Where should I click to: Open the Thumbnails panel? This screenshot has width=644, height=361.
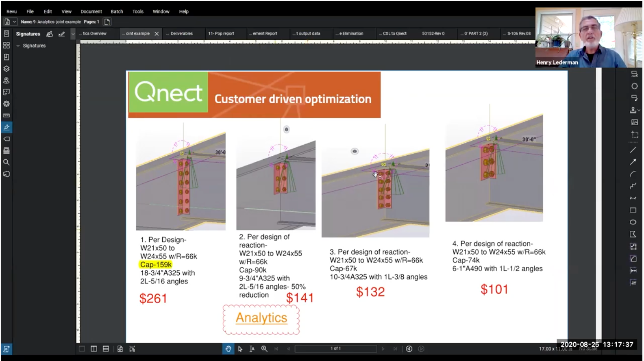click(x=7, y=45)
